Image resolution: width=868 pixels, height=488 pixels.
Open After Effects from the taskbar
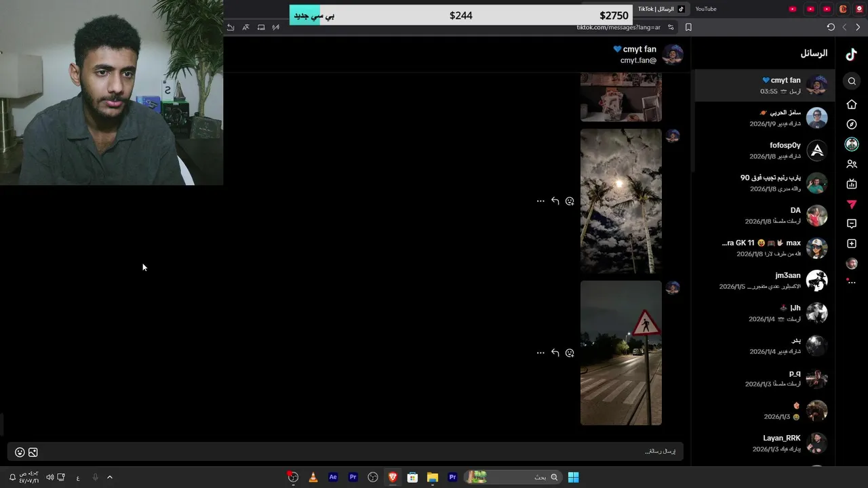click(333, 477)
